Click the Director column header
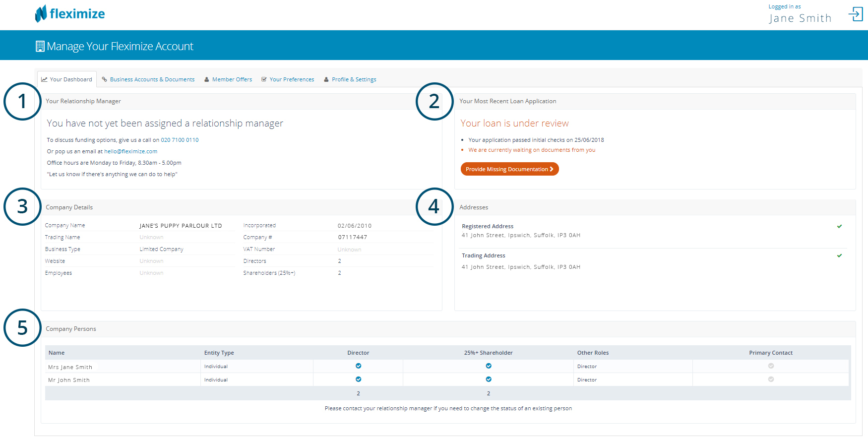The image size is (868, 441). pos(358,353)
